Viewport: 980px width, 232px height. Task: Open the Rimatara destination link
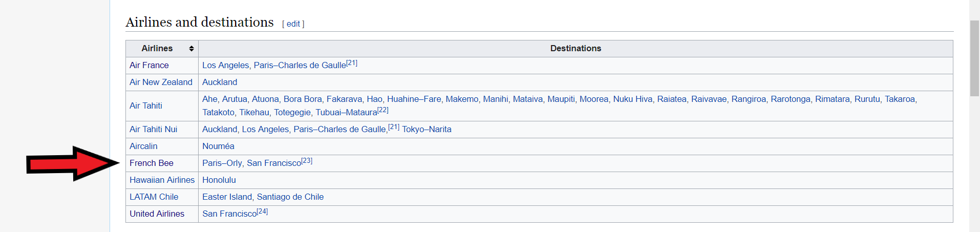[x=833, y=99]
